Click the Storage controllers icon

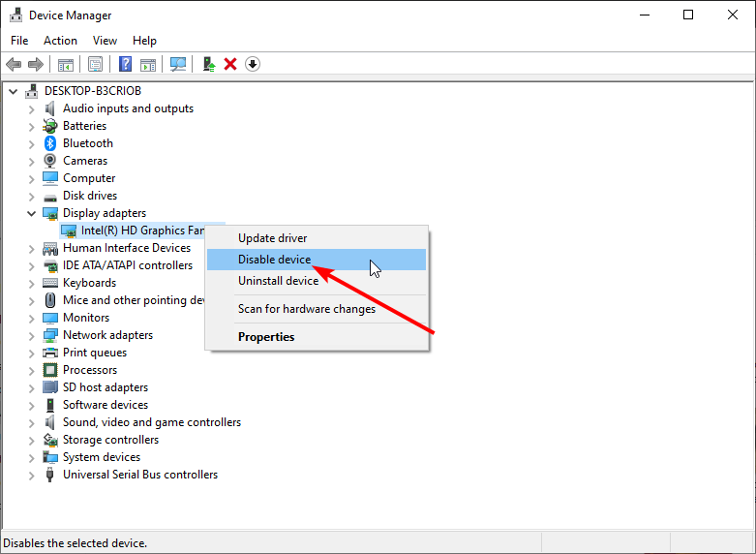pos(50,440)
